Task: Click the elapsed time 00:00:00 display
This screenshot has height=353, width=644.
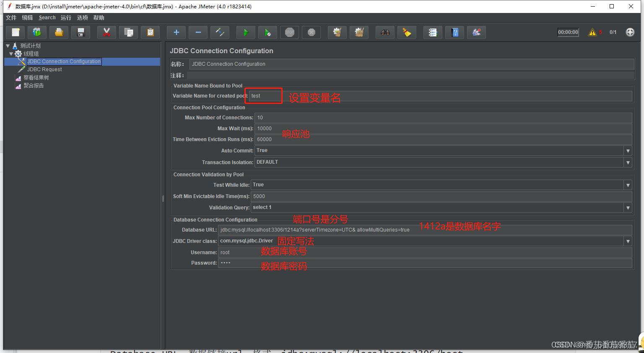Action: [568, 32]
